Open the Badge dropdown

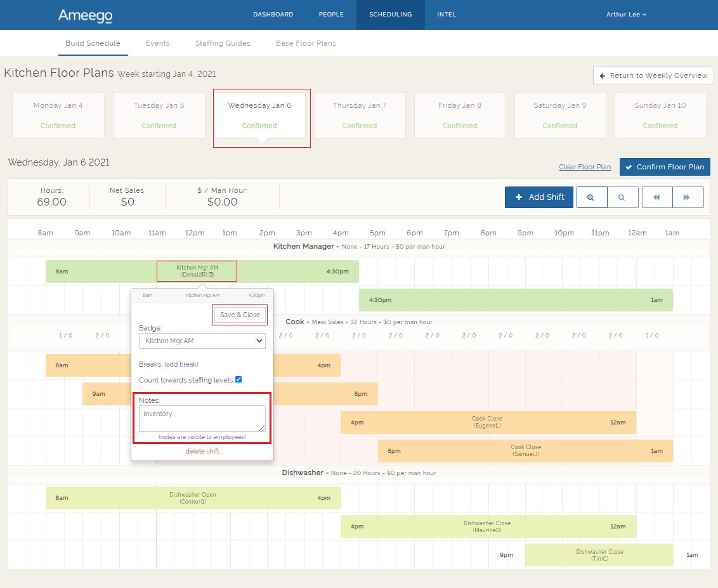pos(202,341)
